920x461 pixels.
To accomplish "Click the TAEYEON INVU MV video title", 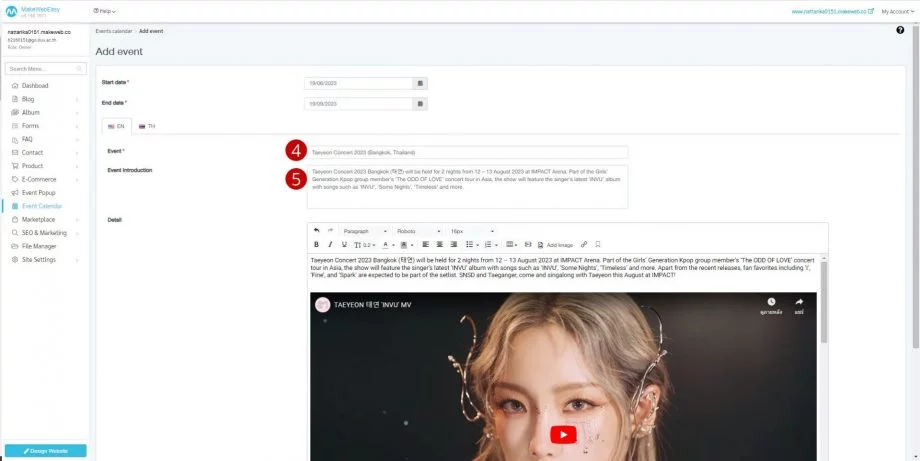I will point(373,305).
